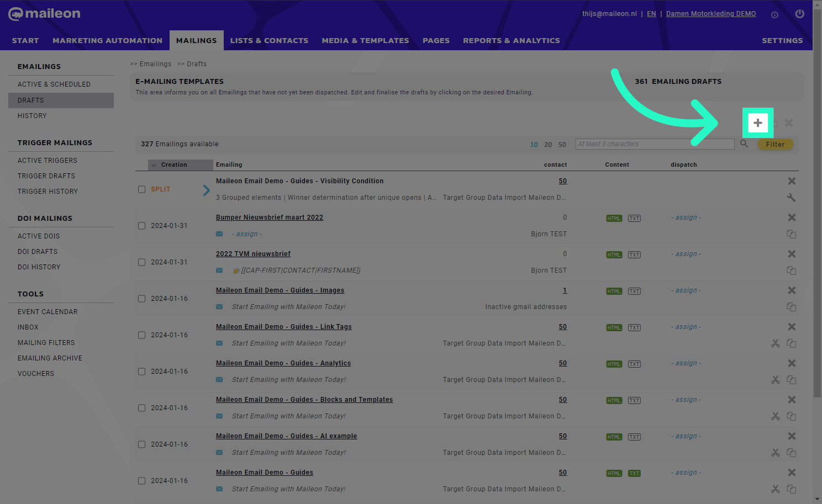Tick checkbox for the SPLIT emailing row
Screen dimensions: 822x504
pos(141,189)
